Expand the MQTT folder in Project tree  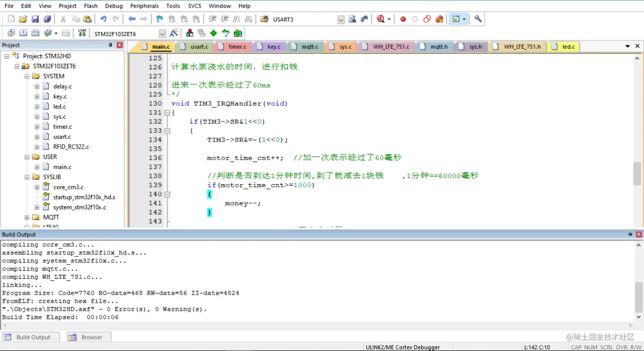[x=27, y=217]
